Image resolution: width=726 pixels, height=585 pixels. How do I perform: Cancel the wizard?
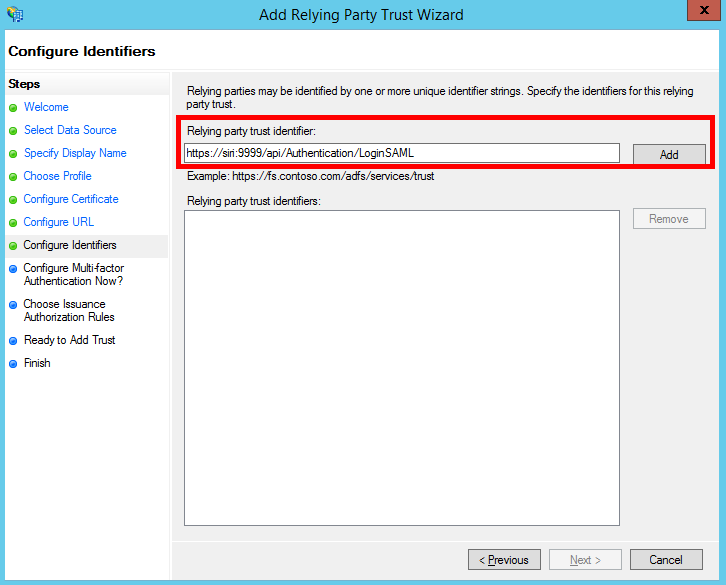click(x=666, y=560)
